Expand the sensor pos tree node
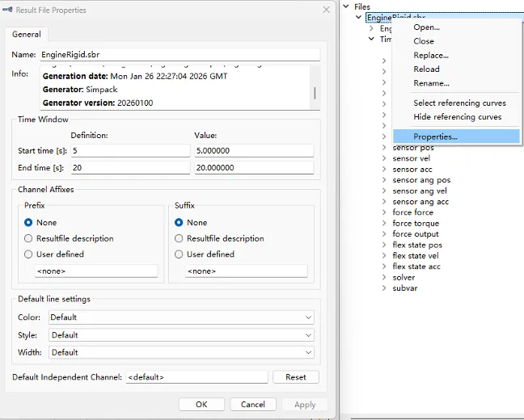 [x=384, y=148]
